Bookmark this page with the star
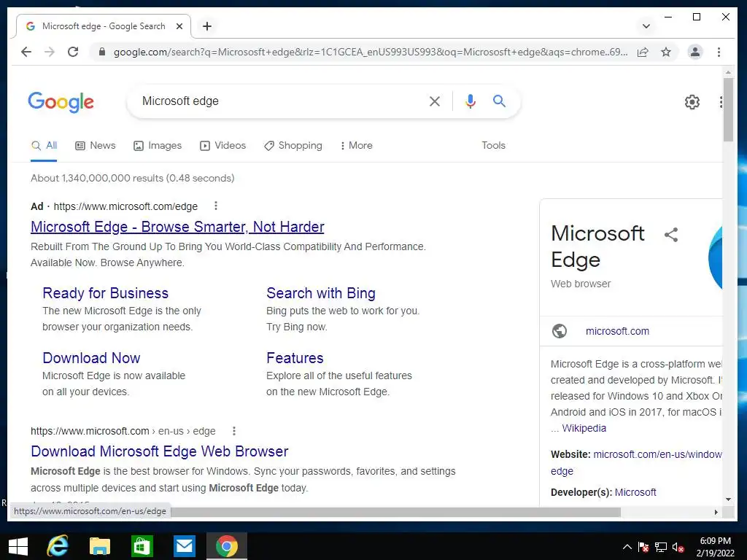The height and width of the screenshot is (560, 747). click(x=666, y=52)
